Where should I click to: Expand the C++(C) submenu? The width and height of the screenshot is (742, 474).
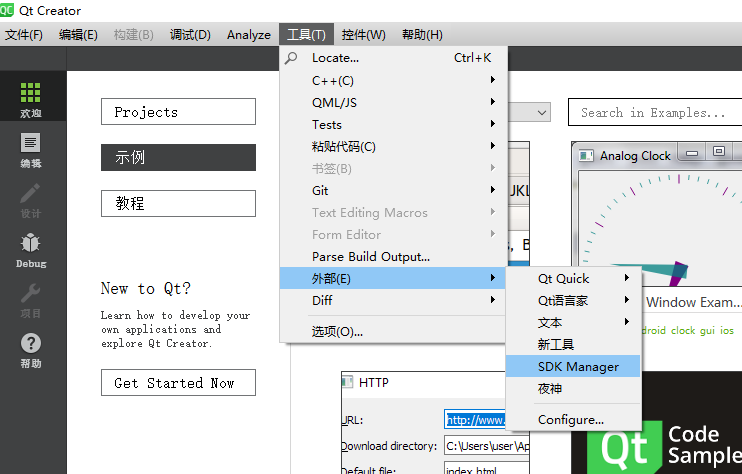(x=393, y=80)
